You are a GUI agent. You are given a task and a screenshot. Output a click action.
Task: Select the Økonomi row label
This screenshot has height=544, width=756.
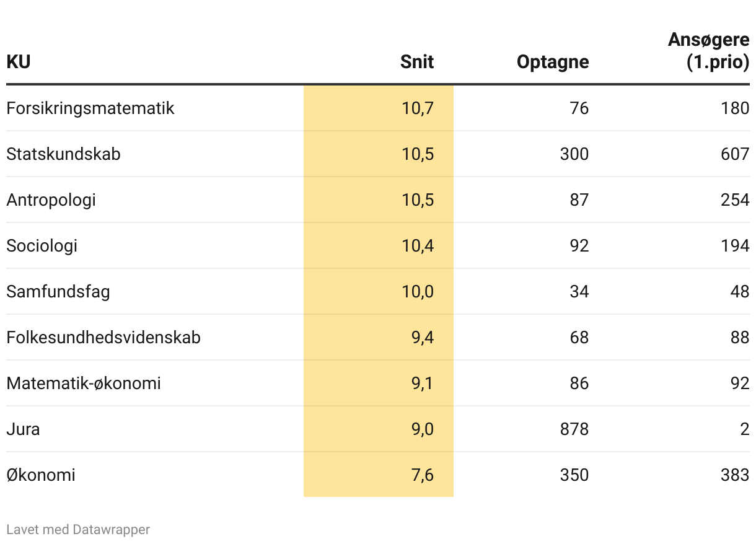(x=41, y=475)
